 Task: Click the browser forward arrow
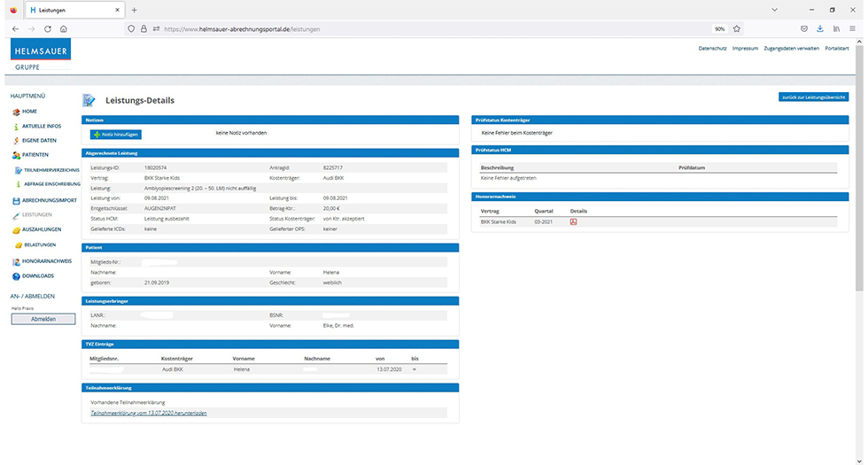pos(32,28)
